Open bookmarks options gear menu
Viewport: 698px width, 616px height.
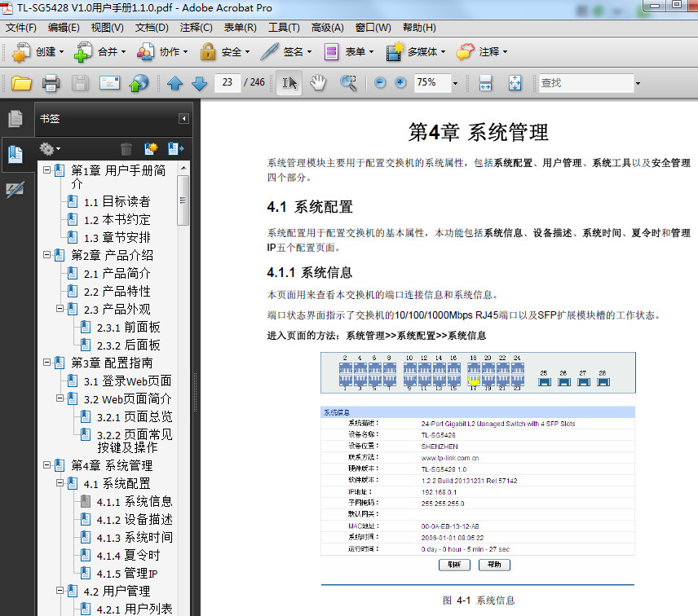coord(50,148)
